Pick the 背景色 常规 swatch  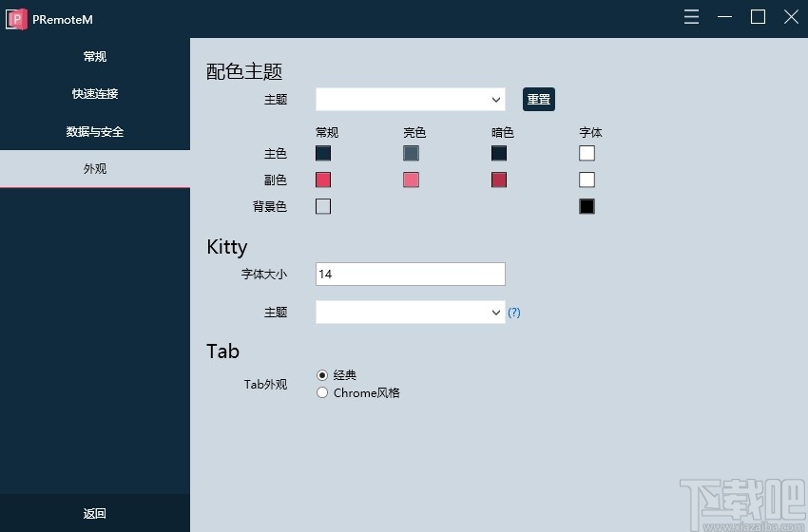click(323, 206)
